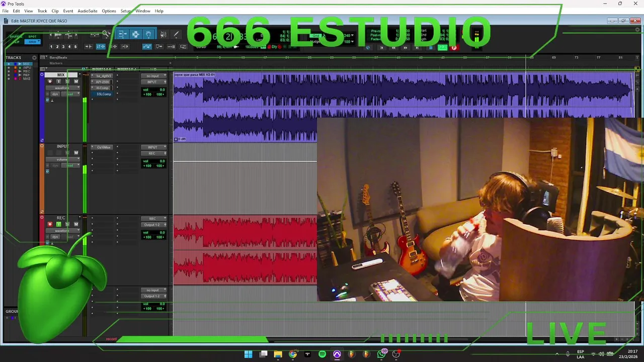The image size is (644, 362).
Task: Click the green Play transport button
Action: [443, 48]
